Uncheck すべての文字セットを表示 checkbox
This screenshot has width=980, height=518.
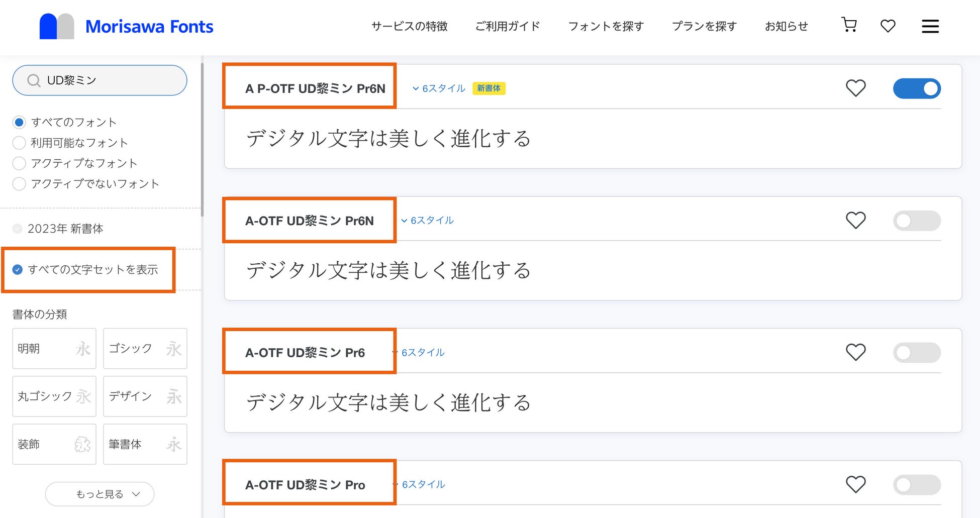pyautogui.click(x=18, y=270)
